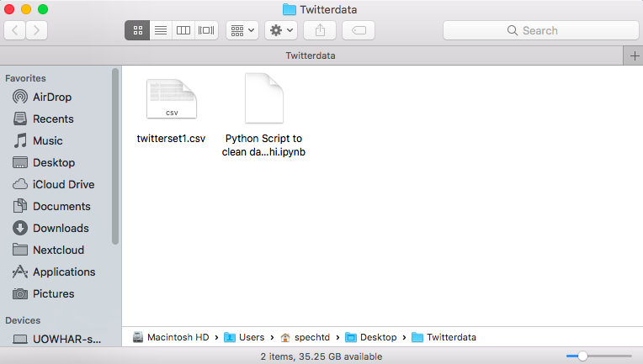The height and width of the screenshot is (364, 643).
Task: Open Documents in the sidebar
Action: pyautogui.click(x=51, y=206)
